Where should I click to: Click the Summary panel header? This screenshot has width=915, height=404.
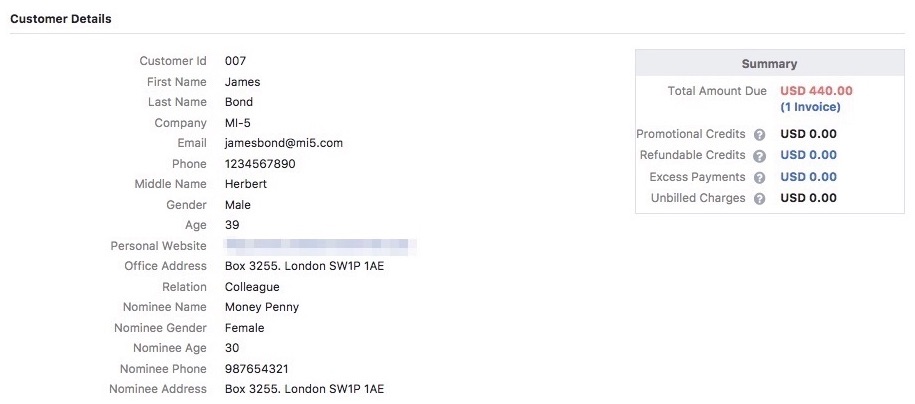click(769, 64)
